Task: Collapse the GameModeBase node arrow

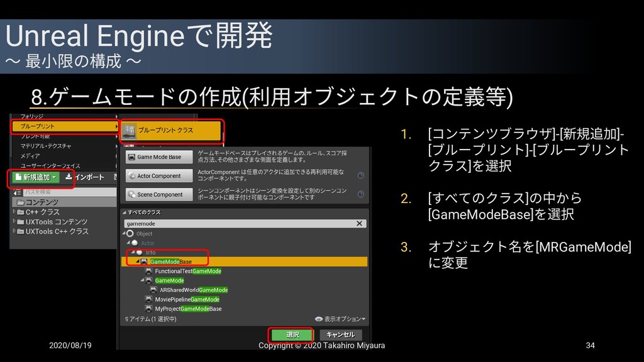Action: [x=138, y=261]
